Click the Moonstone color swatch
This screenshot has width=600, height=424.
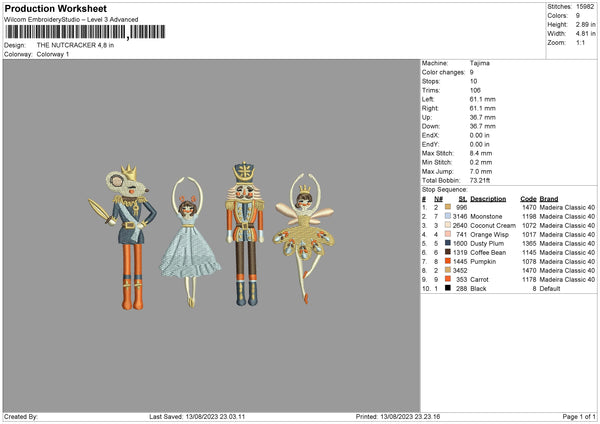pyautogui.click(x=448, y=216)
